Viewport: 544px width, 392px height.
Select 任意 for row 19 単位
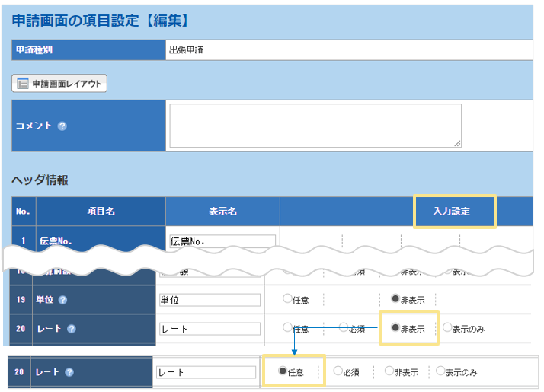pos(287,300)
